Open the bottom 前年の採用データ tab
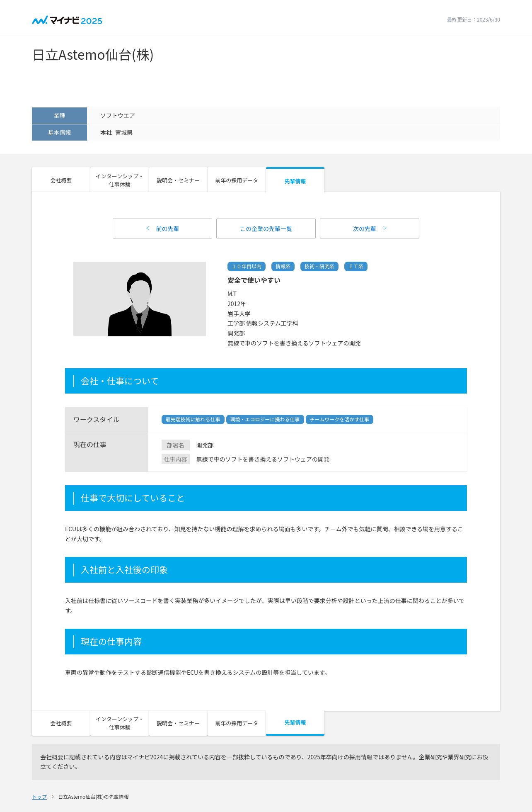The height and width of the screenshot is (812, 532). coord(236,723)
